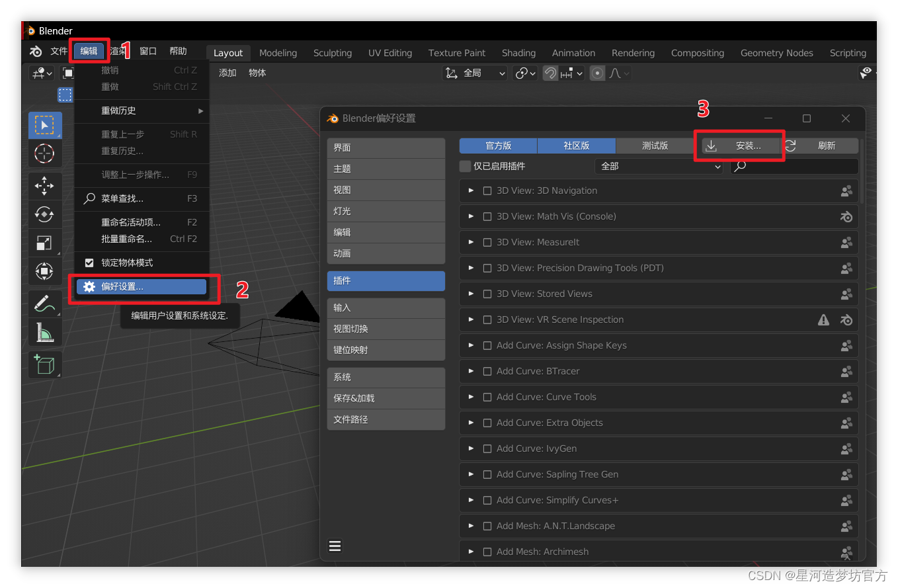The image size is (898, 588).
Task: Toggle proportional editing icon in header
Action: pyautogui.click(x=598, y=73)
